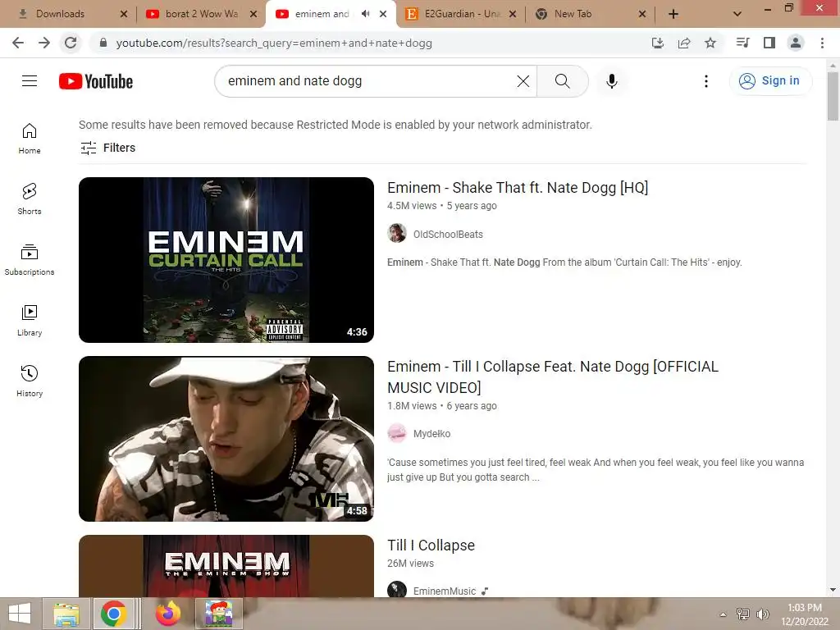The width and height of the screenshot is (840, 630).
Task: Start voice search with microphone
Action: 612,81
